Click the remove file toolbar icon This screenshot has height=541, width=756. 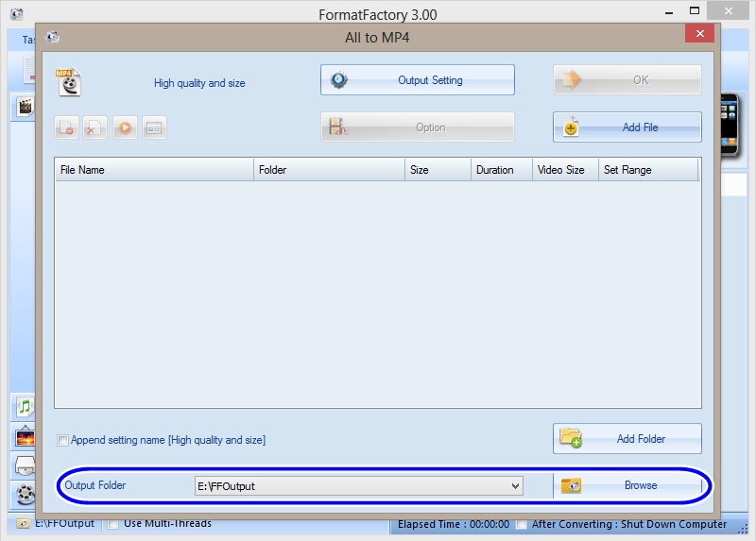[x=66, y=127]
